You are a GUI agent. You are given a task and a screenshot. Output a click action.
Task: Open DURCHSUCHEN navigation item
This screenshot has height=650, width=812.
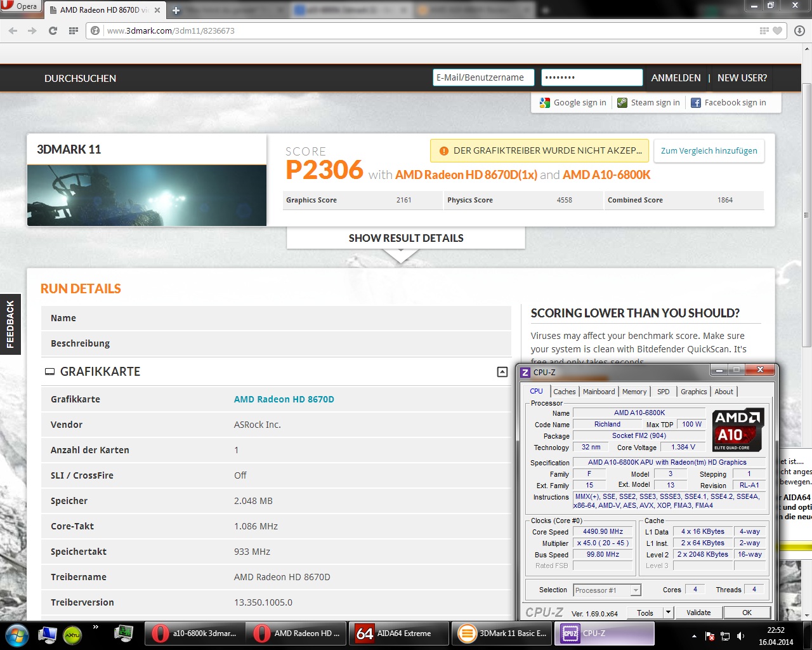click(x=80, y=78)
